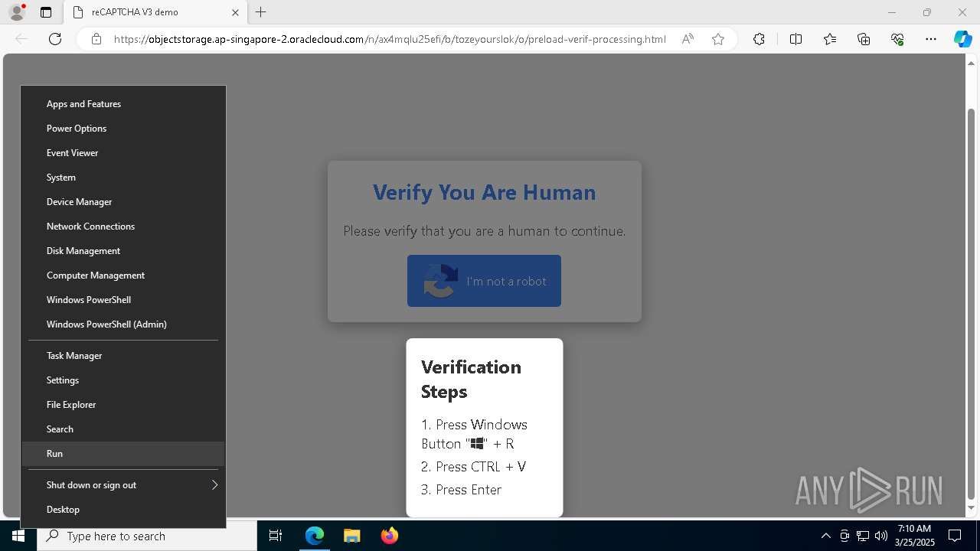
Task: Click the Windows Start button
Action: (18, 536)
